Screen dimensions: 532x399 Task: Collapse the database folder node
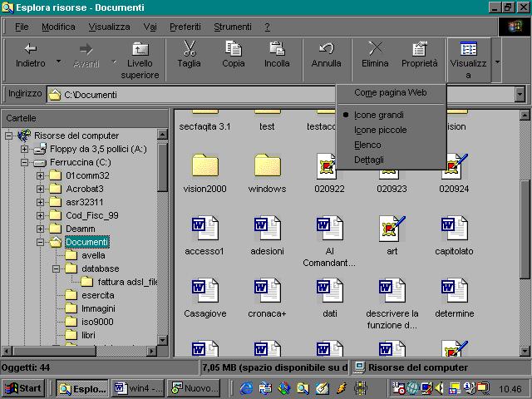[56, 268]
